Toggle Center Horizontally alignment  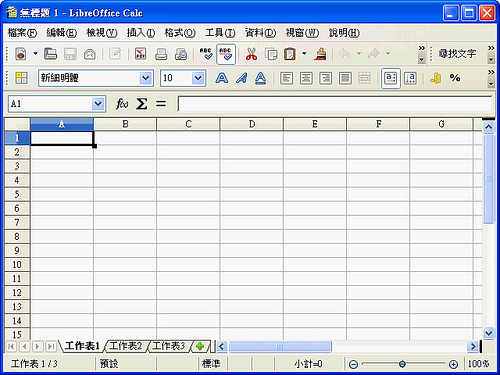(306, 78)
